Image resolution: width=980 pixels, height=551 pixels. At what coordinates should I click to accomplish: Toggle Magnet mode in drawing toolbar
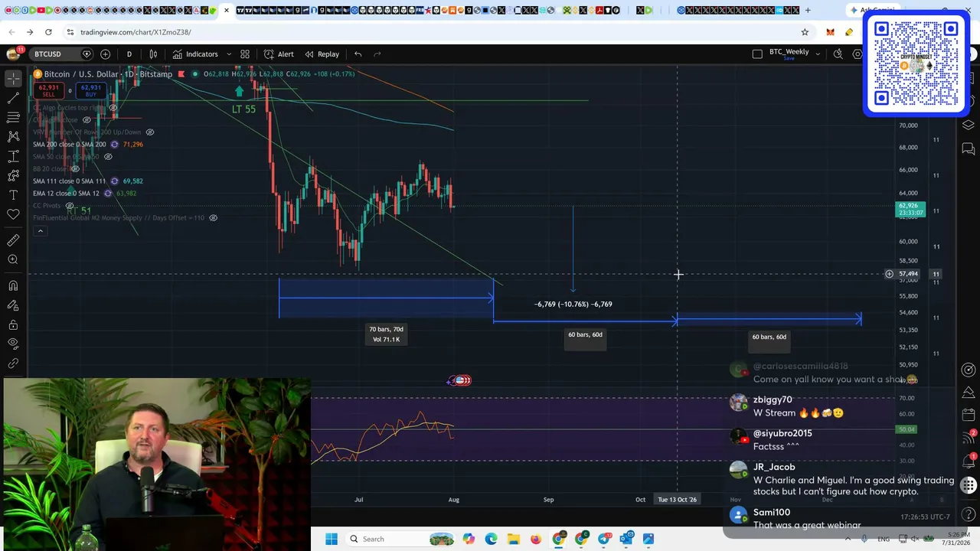pos(13,285)
